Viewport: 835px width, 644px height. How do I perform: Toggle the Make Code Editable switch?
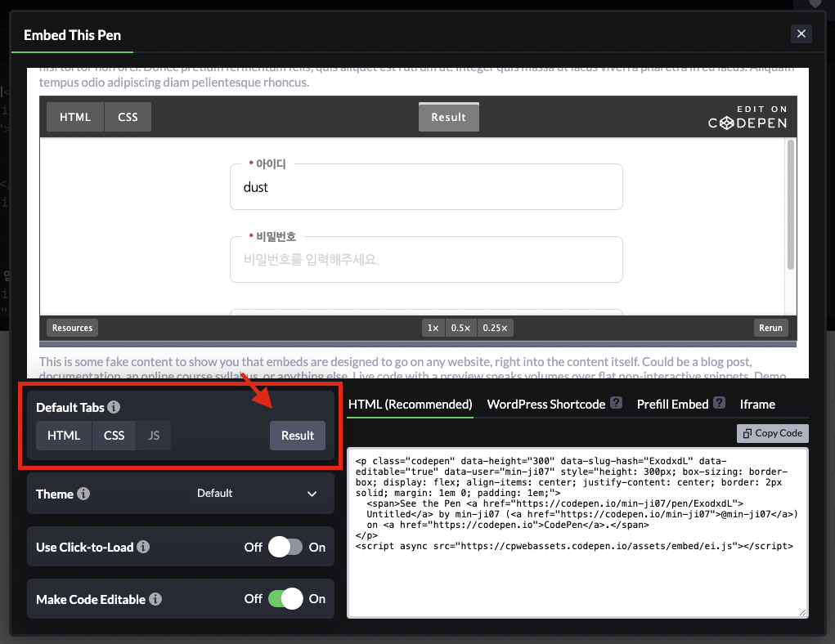coord(285,599)
